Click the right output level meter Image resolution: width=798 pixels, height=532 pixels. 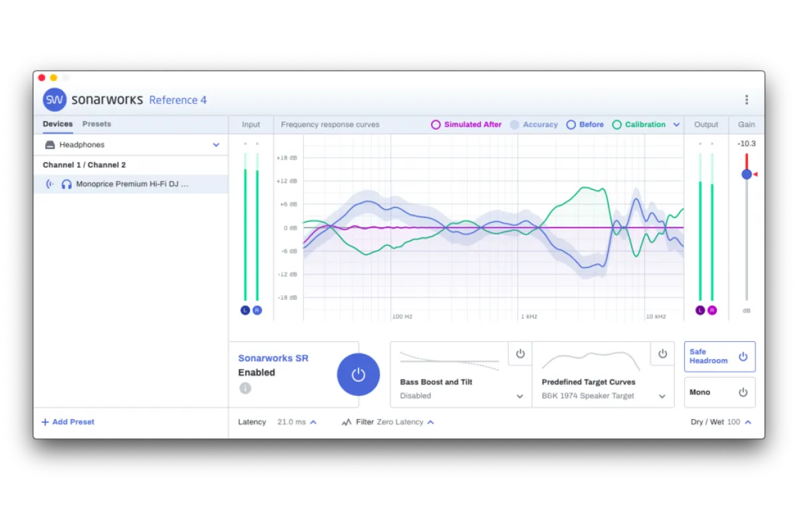pos(712,227)
